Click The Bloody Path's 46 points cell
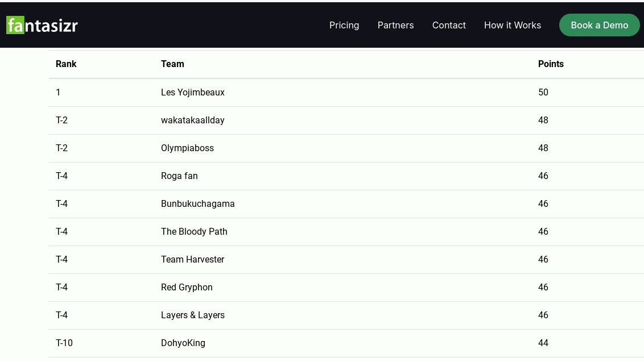Viewport: 644px width, 362px height. tap(543, 232)
